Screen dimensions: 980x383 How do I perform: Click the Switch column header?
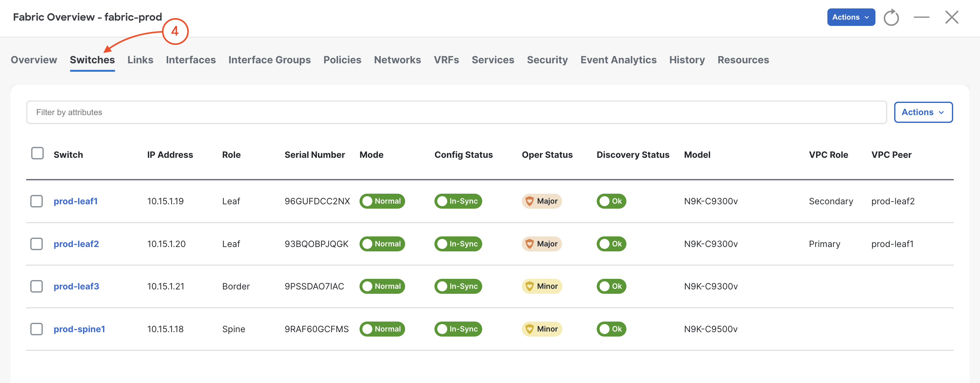tap(68, 155)
